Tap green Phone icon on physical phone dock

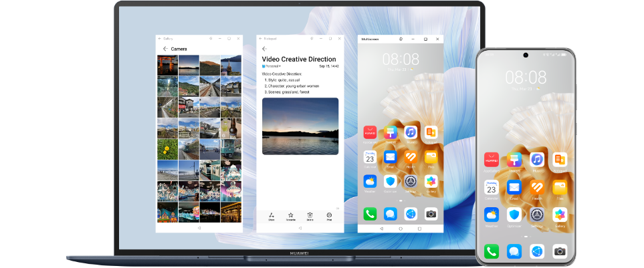pos(492,251)
